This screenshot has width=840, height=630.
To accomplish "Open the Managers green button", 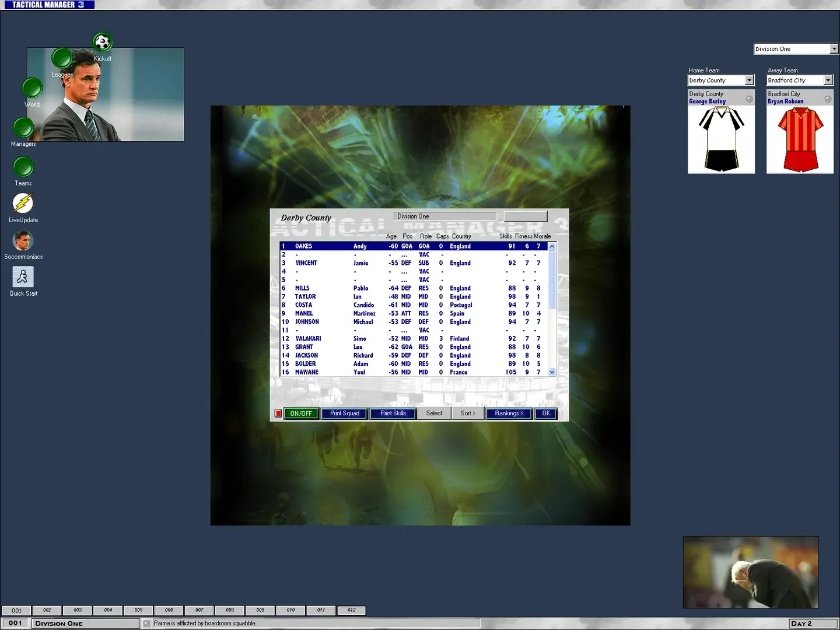I will [23, 128].
